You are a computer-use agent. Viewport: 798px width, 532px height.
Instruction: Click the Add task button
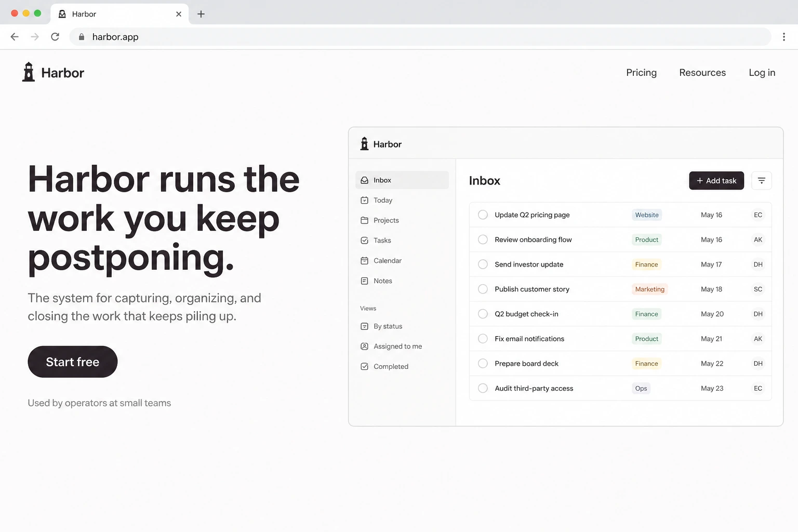point(716,181)
